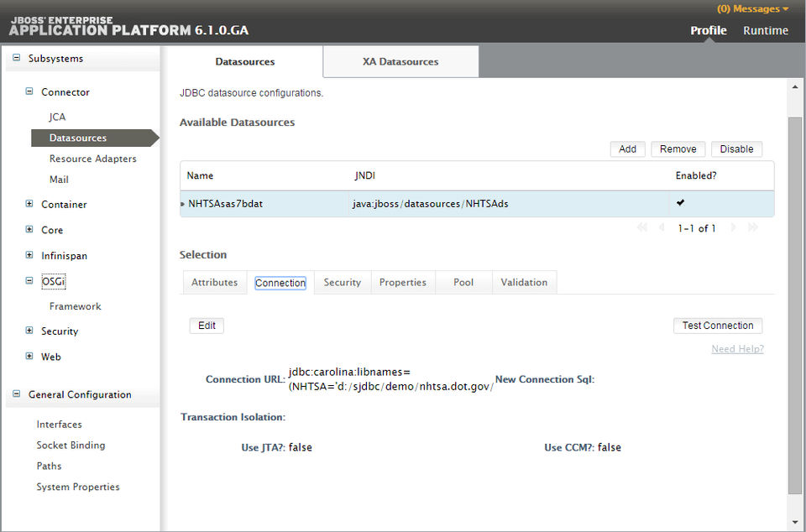Collapse the Subsystems section

[x=17, y=58]
